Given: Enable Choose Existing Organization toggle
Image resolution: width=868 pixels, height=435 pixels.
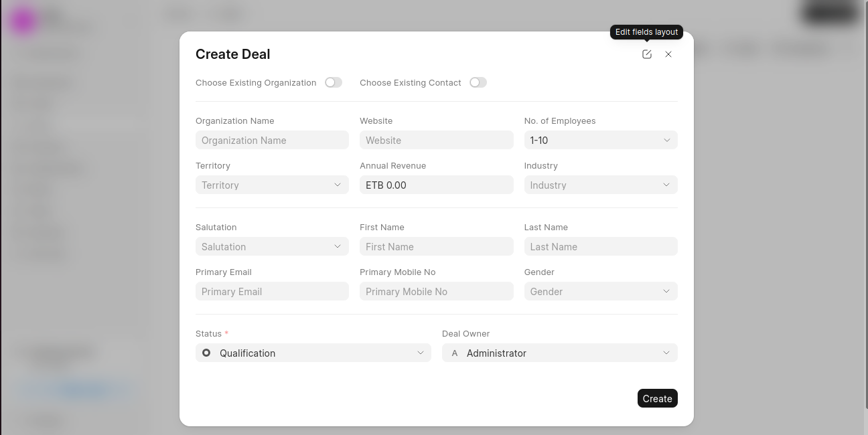Looking at the screenshot, I should coord(334,82).
